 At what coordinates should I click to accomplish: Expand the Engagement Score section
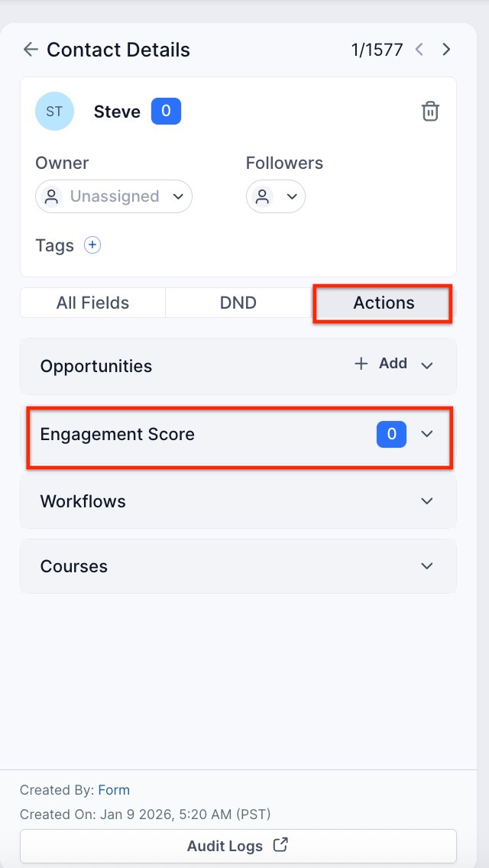[x=427, y=434]
